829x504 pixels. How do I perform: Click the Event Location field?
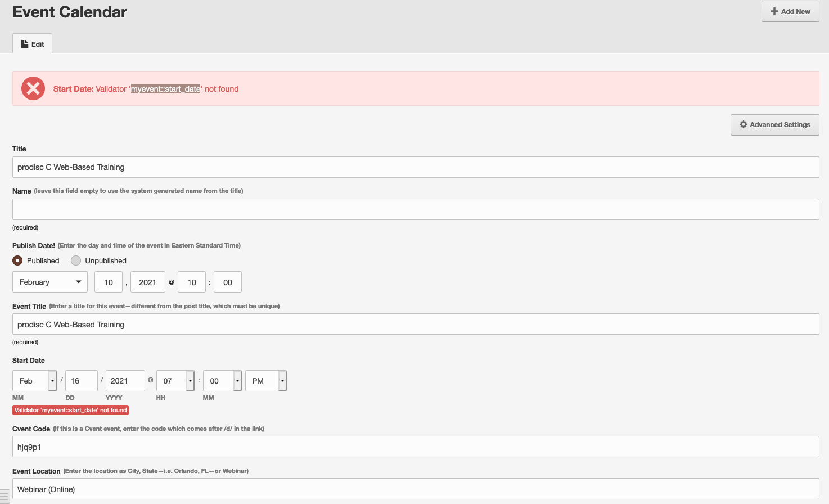(416, 489)
